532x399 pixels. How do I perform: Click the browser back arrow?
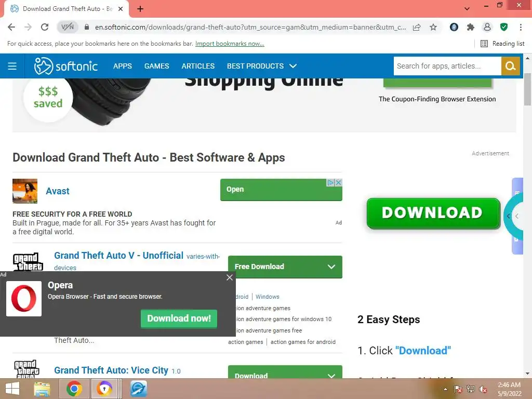(x=11, y=27)
